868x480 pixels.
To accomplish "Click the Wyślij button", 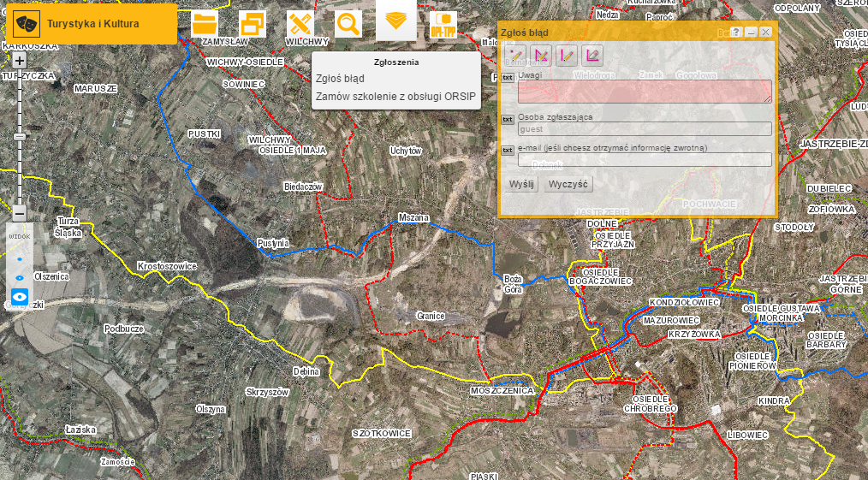I will pyautogui.click(x=521, y=184).
